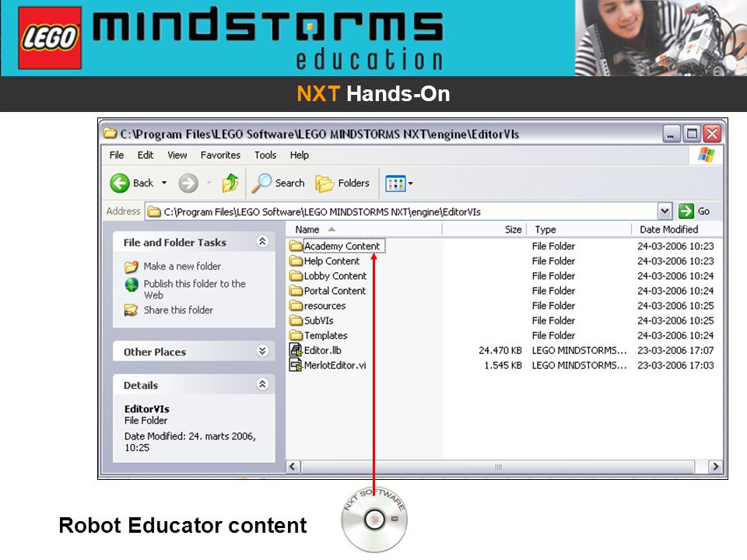Toggle the Folders pane button
Screen dimensions: 747x560
coord(342,184)
